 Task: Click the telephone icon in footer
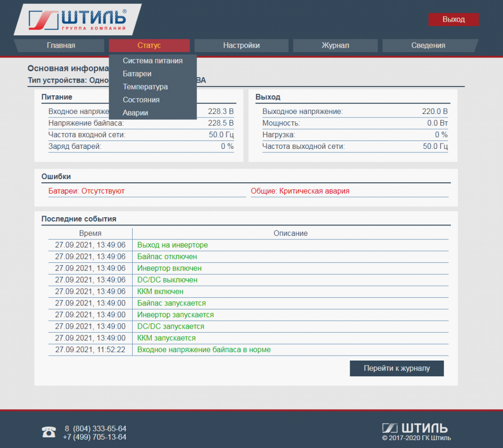(49, 432)
